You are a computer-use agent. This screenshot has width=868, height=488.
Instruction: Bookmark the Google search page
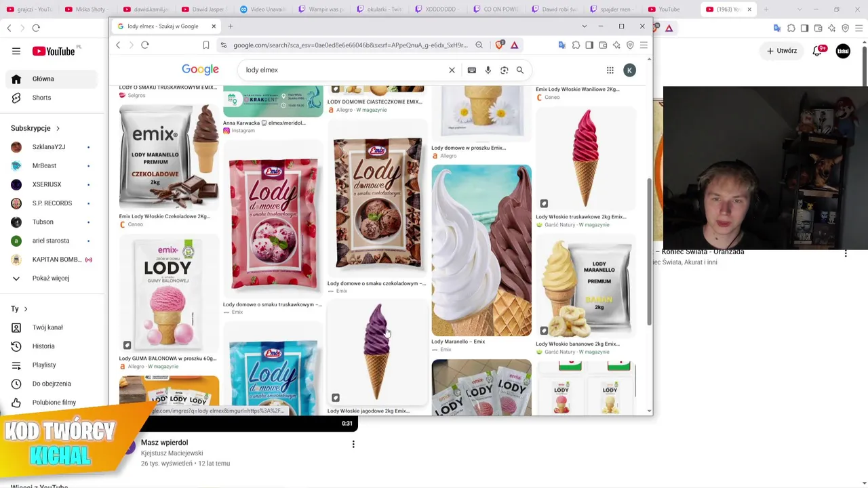tap(206, 45)
